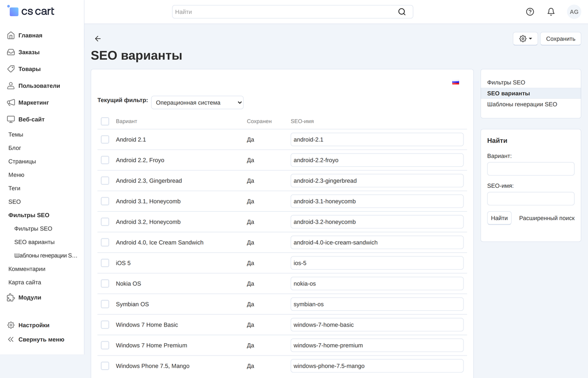Open Маркетинг in the sidebar
Screen dimensions: 588x378
tap(34, 102)
